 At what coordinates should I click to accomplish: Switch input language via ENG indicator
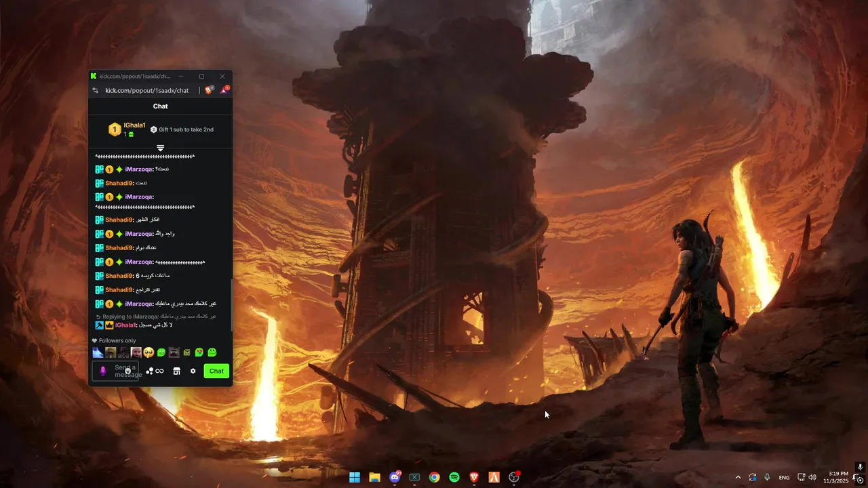pos(784,478)
